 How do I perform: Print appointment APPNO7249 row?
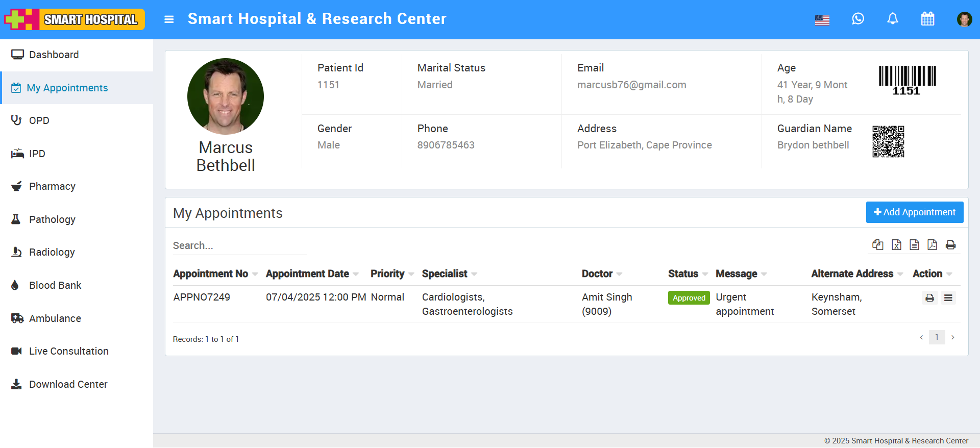[x=930, y=298]
